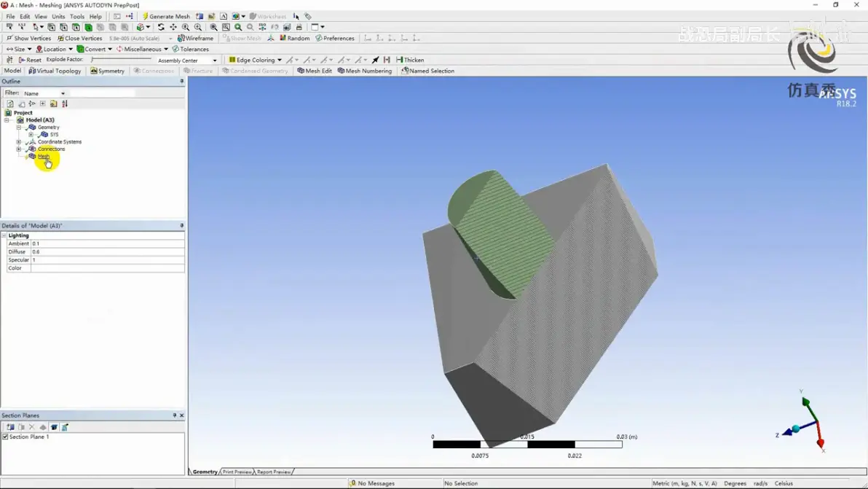Click the Refresh Search icon in Outline
Image resolution: width=868 pixels, height=489 pixels.
pos(10,103)
